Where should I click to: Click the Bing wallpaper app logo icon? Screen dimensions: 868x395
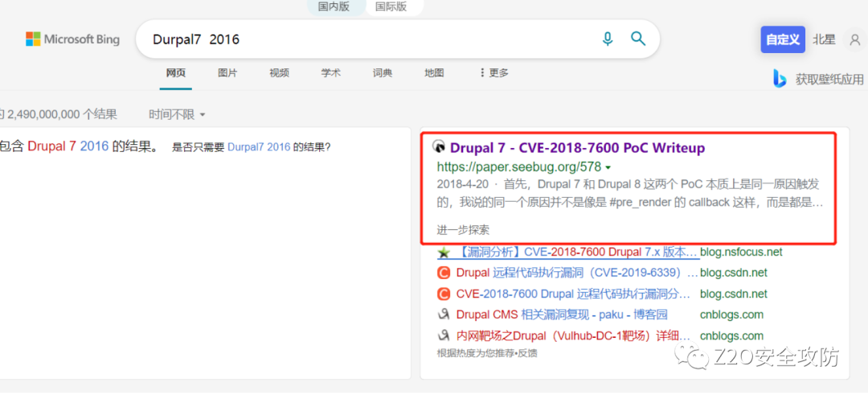pyautogui.click(x=780, y=79)
